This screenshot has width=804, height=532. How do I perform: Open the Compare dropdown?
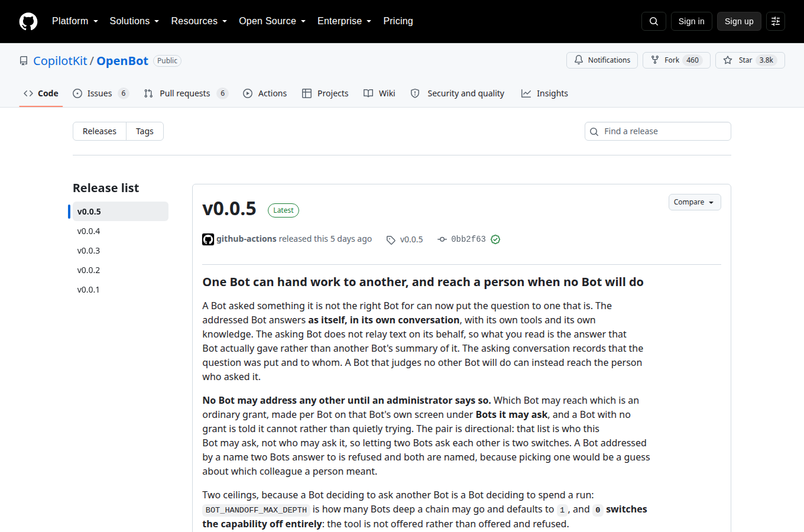click(x=695, y=202)
